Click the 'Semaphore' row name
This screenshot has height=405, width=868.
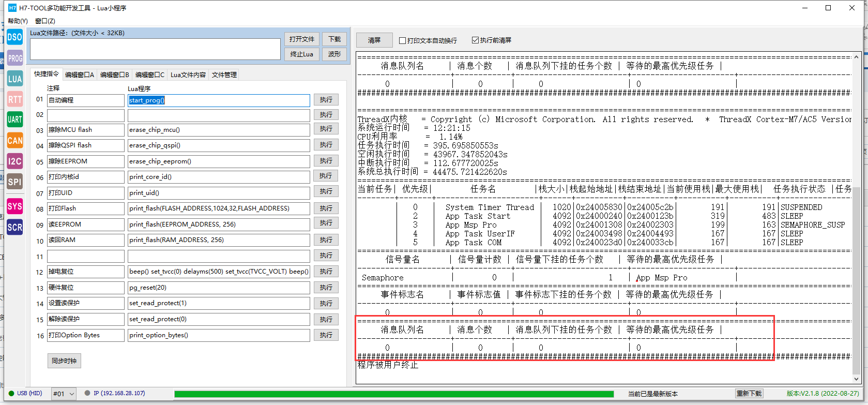click(x=382, y=278)
